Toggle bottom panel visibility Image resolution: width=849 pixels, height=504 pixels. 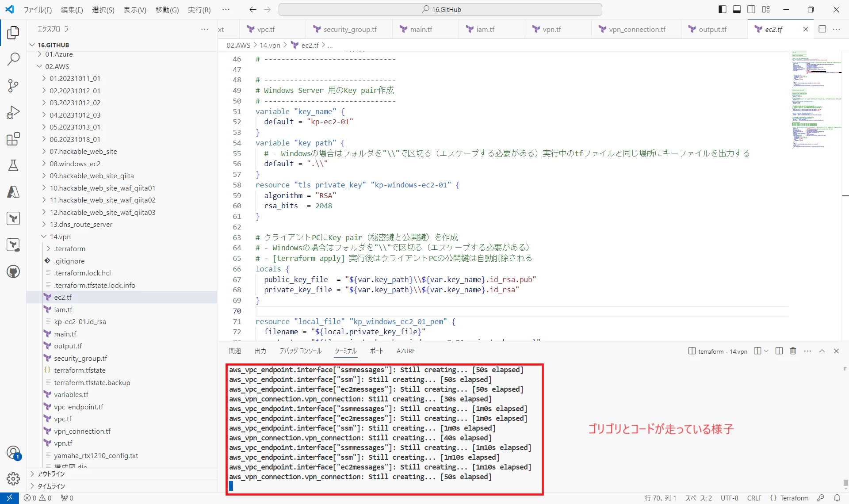737,9
